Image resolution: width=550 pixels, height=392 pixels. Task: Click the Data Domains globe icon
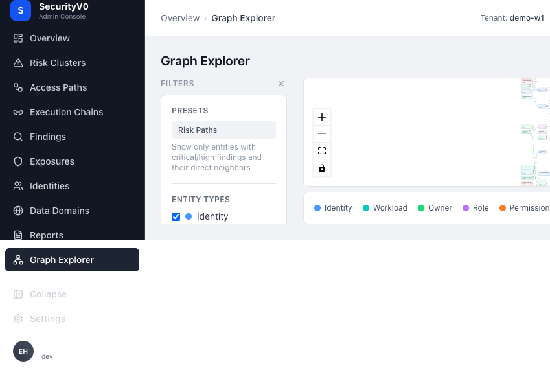pyautogui.click(x=18, y=211)
